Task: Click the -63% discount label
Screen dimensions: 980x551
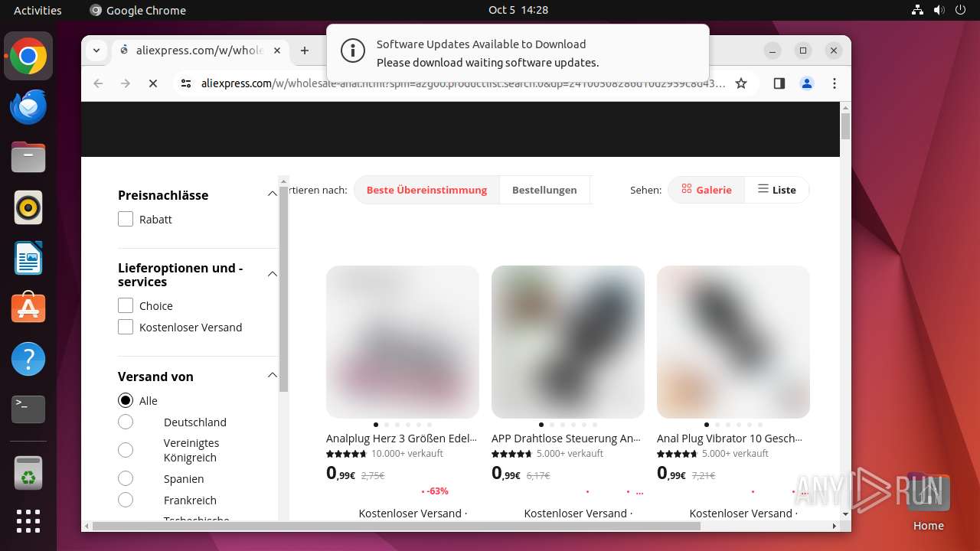Action: click(438, 491)
